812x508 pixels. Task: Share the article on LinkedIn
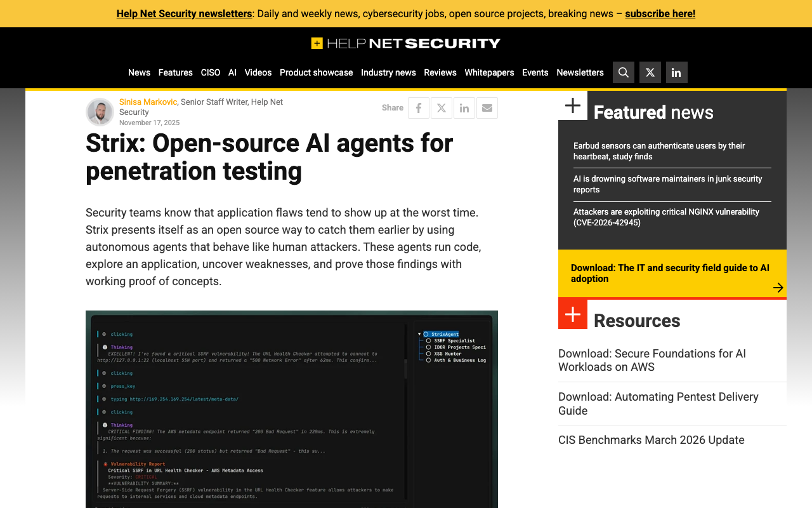coord(464,108)
